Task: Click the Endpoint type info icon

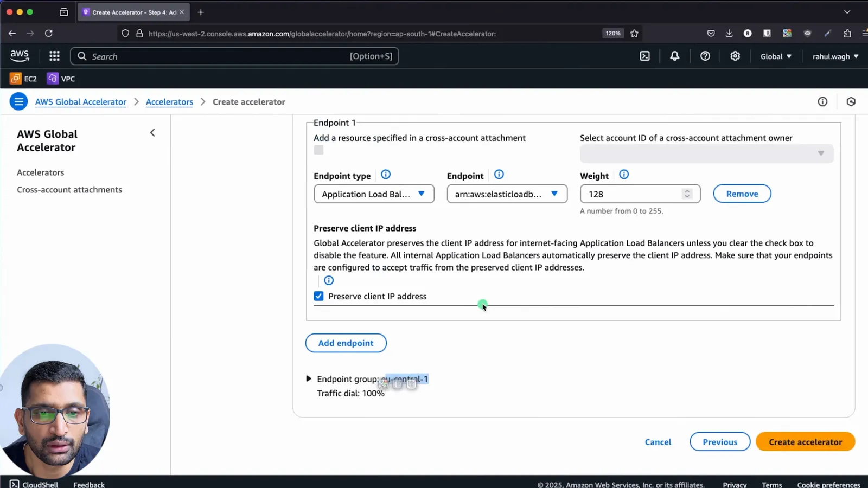Action: tap(386, 175)
